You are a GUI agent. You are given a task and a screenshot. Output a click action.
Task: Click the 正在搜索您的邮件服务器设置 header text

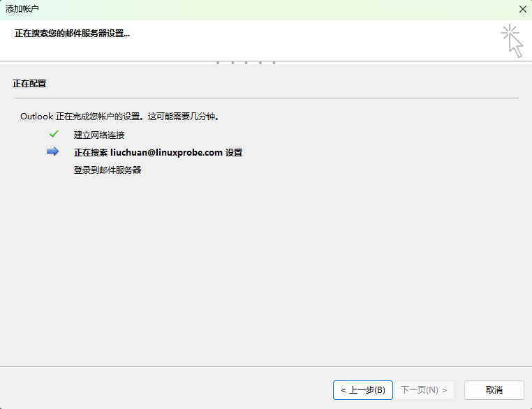72,33
